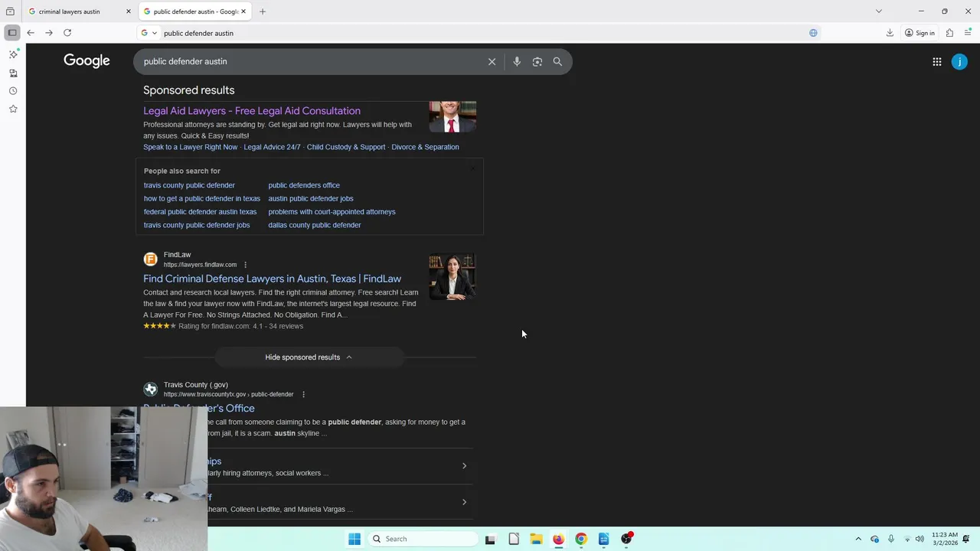980x551 pixels.
Task: Switch to the 'criminal lawyers austin' tab
Action: [x=69, y=11]
